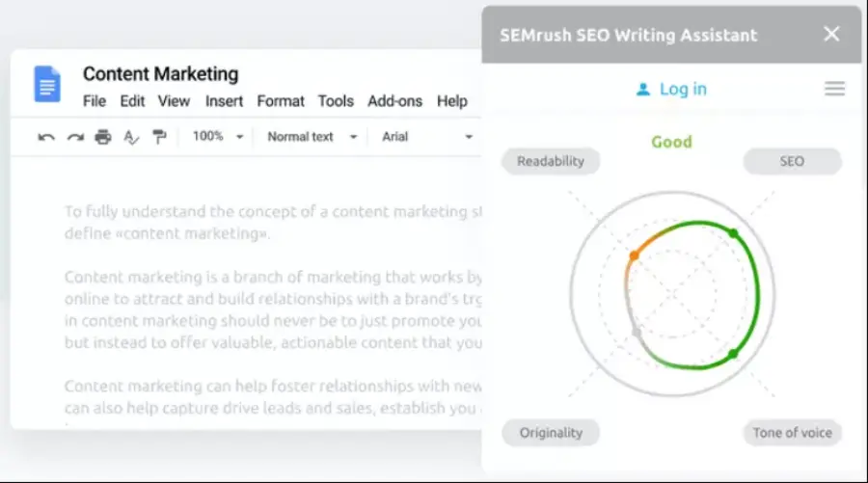Click the Log in link
Viewport: 868px width, 483px height.
tap(683, 89)
